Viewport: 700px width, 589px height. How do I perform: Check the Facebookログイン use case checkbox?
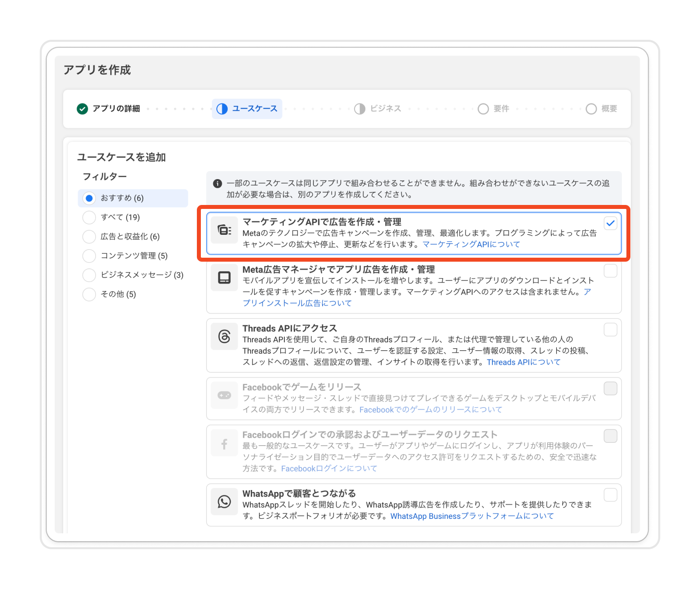coord(611,436)
